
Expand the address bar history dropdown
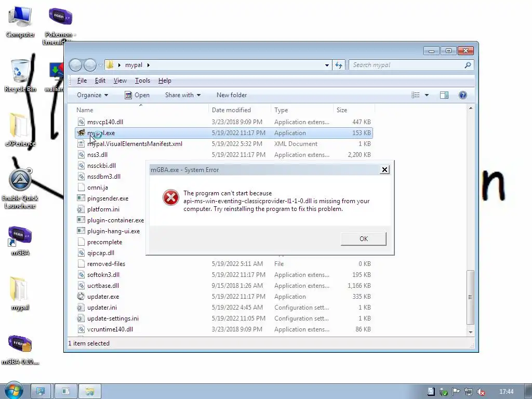327,65
